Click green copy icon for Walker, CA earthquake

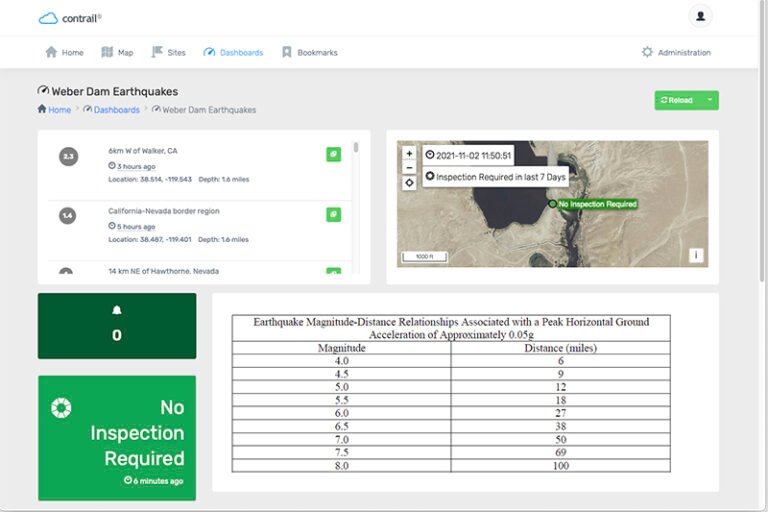(x=333, y=154)
